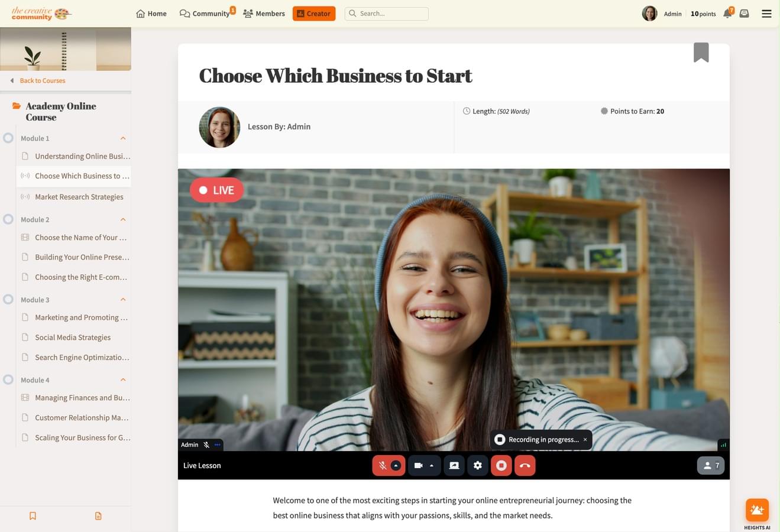The height and width of the screenshot is (532, 780).
Task: Switch to the Creator tab
Action: tap(313, 13)
